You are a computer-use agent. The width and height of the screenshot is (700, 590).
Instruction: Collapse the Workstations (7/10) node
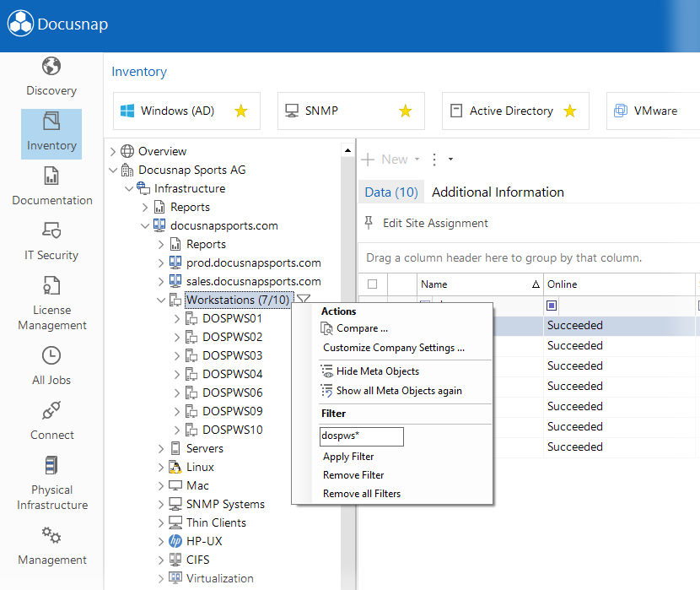click(x=161, y=300)
